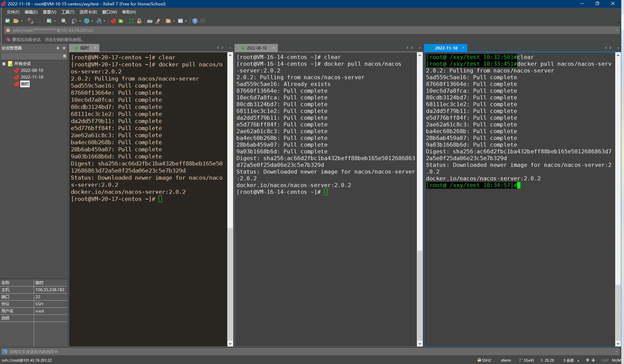This screenshot has height=364, width=624.
Task: Launch Xshell red swirl toolbar icon
Action: click(113, 21)
